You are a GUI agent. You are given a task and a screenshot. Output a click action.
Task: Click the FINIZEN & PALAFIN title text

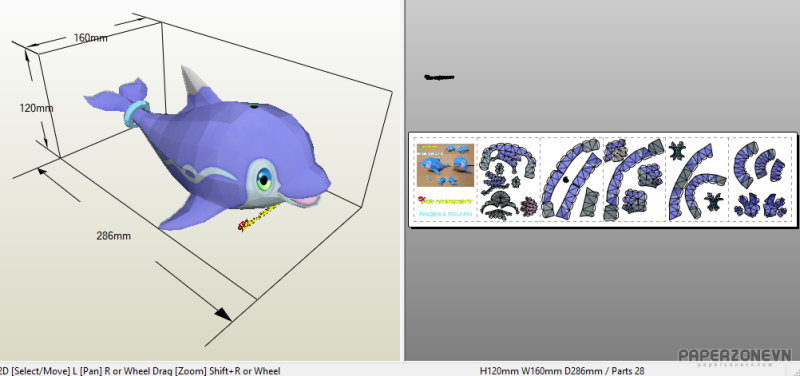[445, 214]
